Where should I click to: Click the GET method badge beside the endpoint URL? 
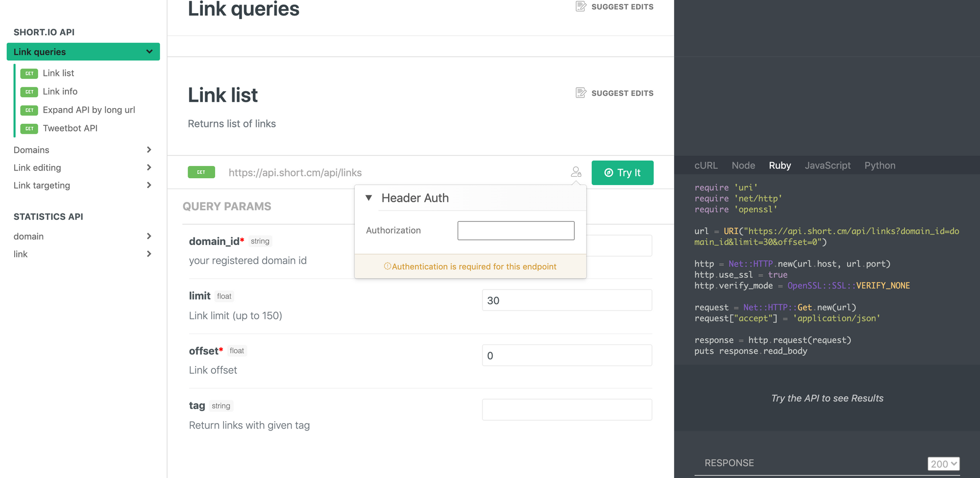click(x=201, y=172)
